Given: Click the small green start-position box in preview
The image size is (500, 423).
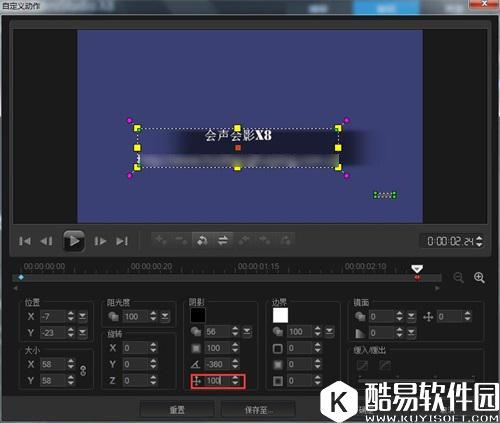Looking at the screenshot, I should pyautogui.click(x=385, y=195).
